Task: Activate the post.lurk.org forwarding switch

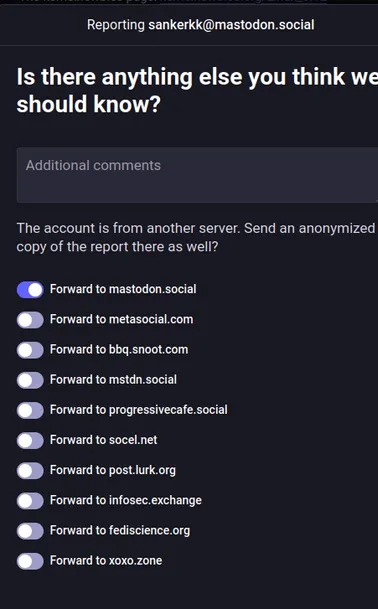Action: click(30, 471)
